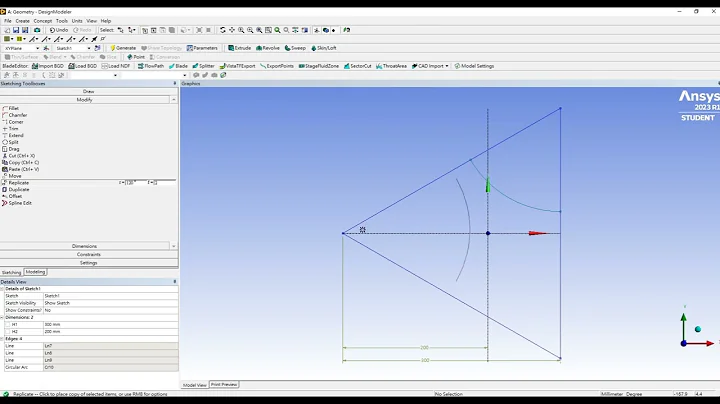The image size is (720, 404).
Task: Click the Import BGD button
Action: click(48, 66)
